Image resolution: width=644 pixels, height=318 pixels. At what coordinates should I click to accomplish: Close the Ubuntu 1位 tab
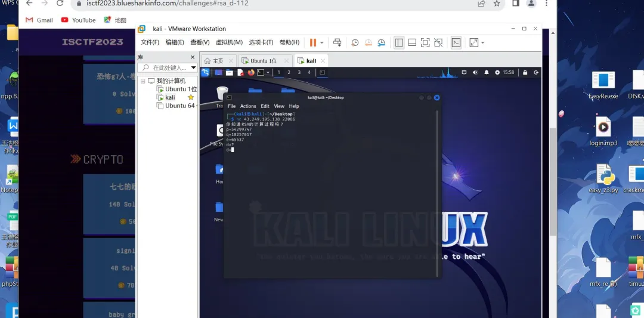[x=286, y=61]
